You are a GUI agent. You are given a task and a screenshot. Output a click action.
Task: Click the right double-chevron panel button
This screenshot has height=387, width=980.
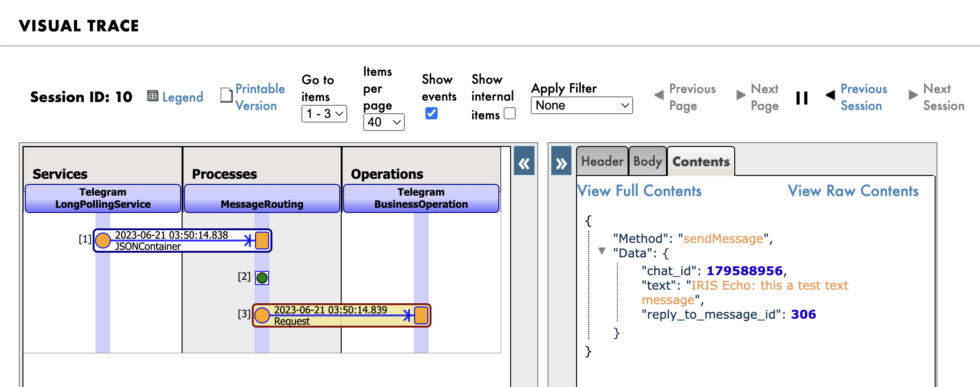[561, 163]
